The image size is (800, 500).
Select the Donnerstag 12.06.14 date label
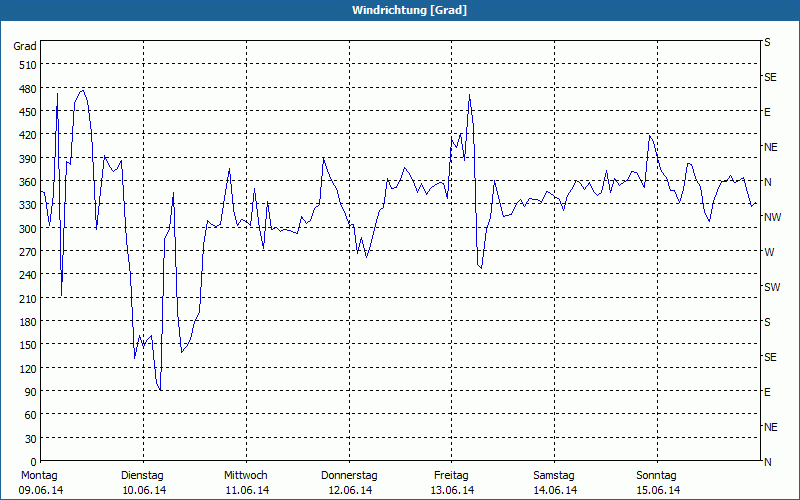[x=349, y=483]
